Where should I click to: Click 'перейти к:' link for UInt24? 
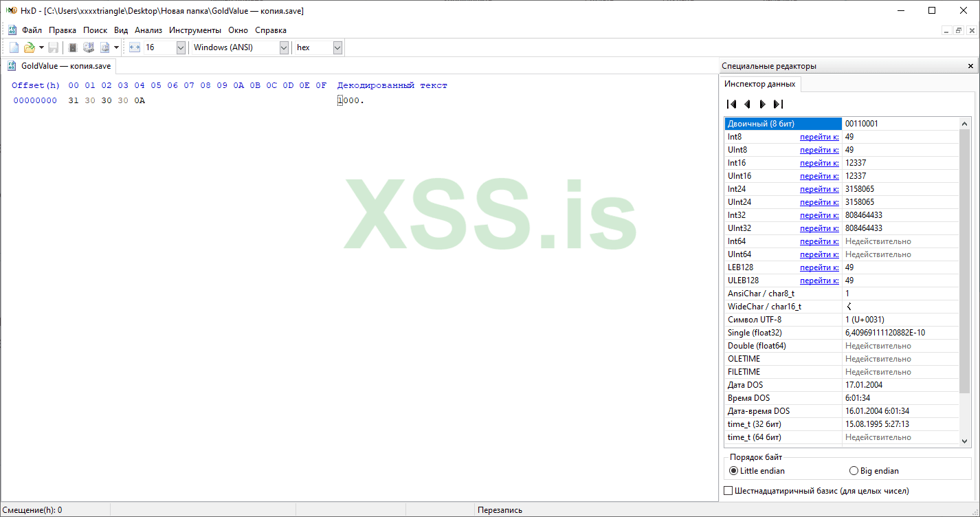point(819,202)
